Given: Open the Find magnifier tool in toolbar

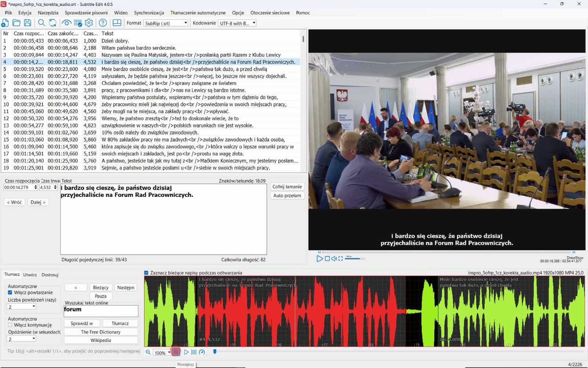Looking at the screenshot, I should pyautogui.click(x=42, y=23).
